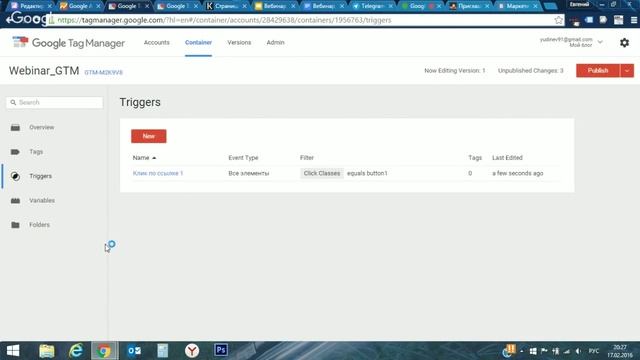
Task: Click 'a few seconds ago' cell
Action: click(x=518, y=173)
